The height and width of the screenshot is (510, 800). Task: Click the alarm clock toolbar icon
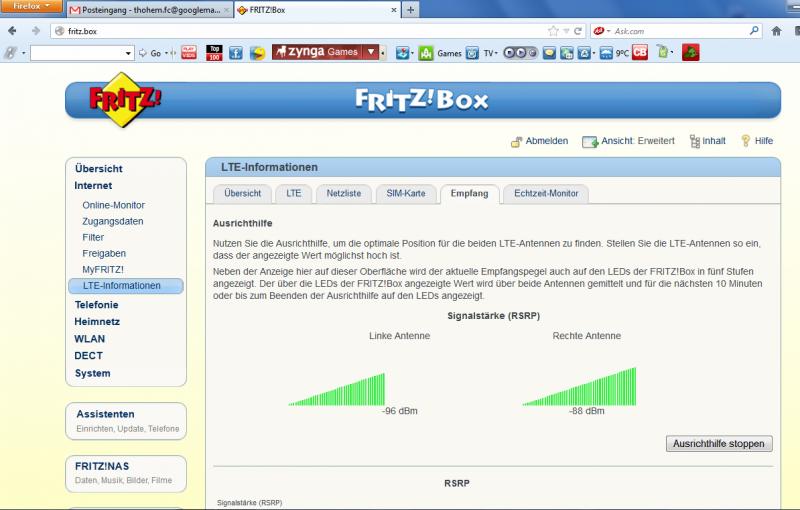click(472, 53)
